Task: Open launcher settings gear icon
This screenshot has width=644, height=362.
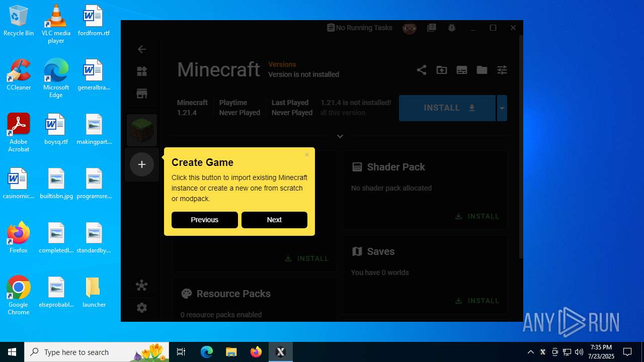Action: [x=142, y=308]
